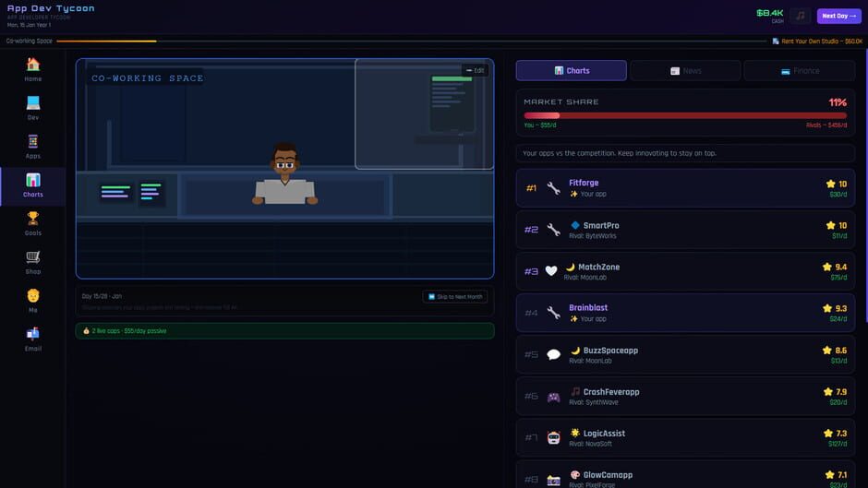Click the sun logo beside LogicAssist
Screen dimensions: 868x488
[575, 433]
